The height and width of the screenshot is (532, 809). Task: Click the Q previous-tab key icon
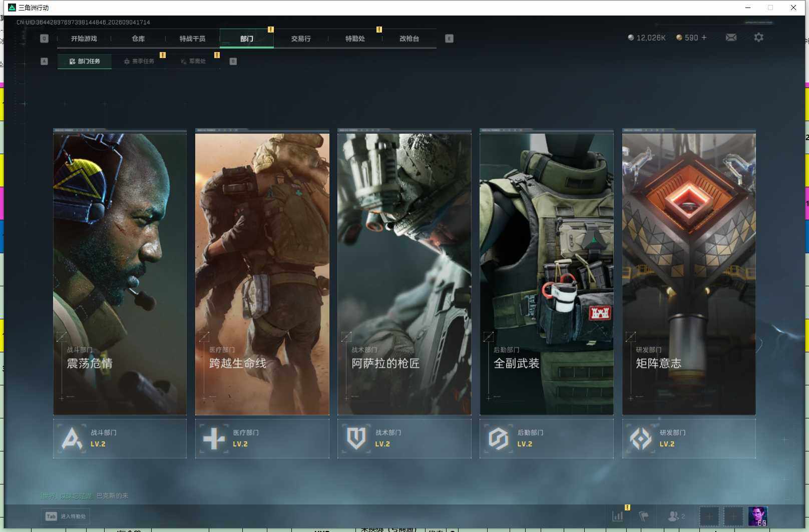(x=44, y=39)
